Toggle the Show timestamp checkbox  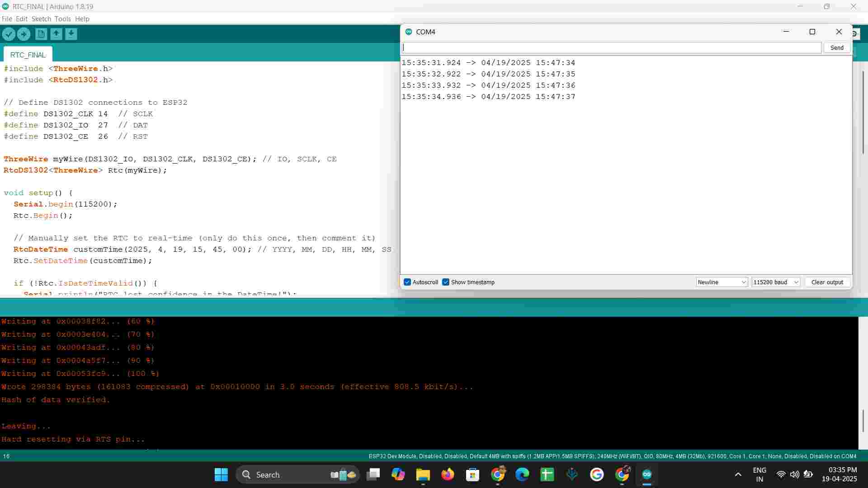tap(446, 282)
